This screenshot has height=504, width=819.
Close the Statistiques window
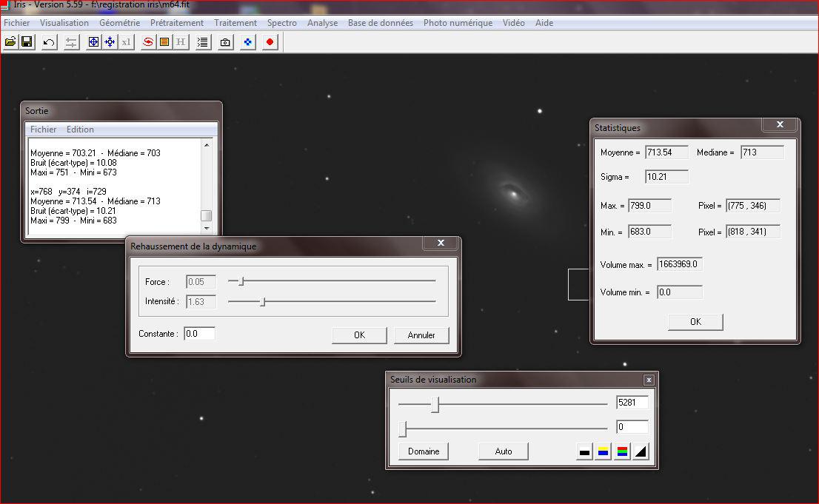[x=780, y=124]
